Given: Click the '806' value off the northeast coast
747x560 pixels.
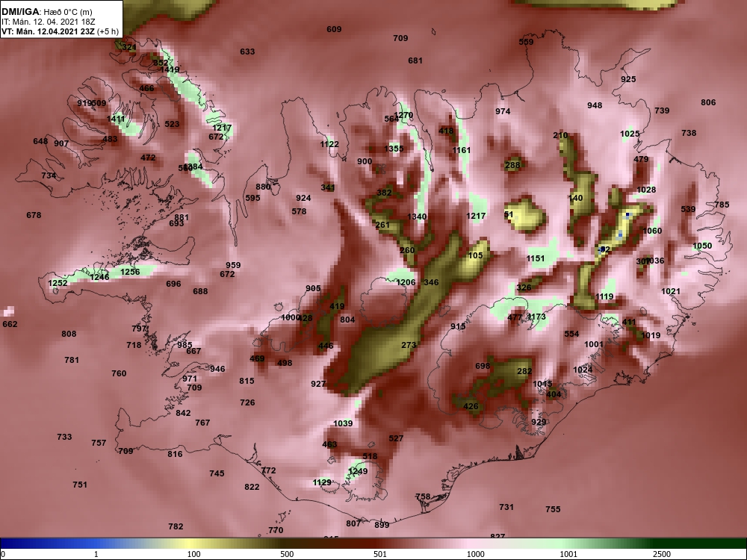Looking at the screenshot, I should (x=708, y=102).
